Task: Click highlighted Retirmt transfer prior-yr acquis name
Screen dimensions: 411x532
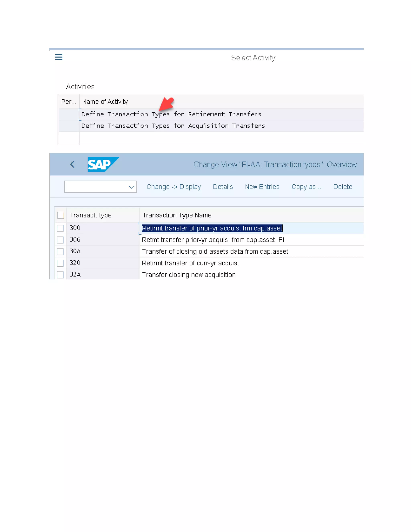Action: [x=212, y=228]
